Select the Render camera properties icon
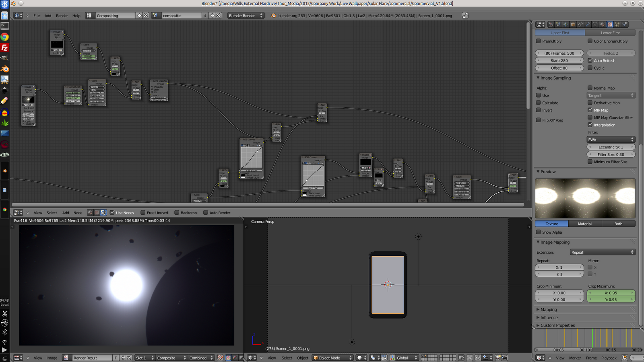 pyautogui.click(x=551, y=25)
